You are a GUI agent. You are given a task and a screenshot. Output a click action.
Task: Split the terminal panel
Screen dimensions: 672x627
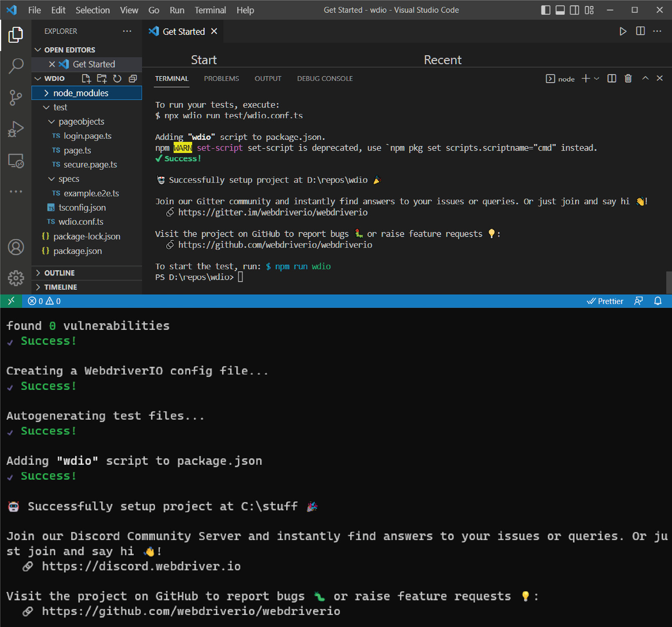[612, 79]
